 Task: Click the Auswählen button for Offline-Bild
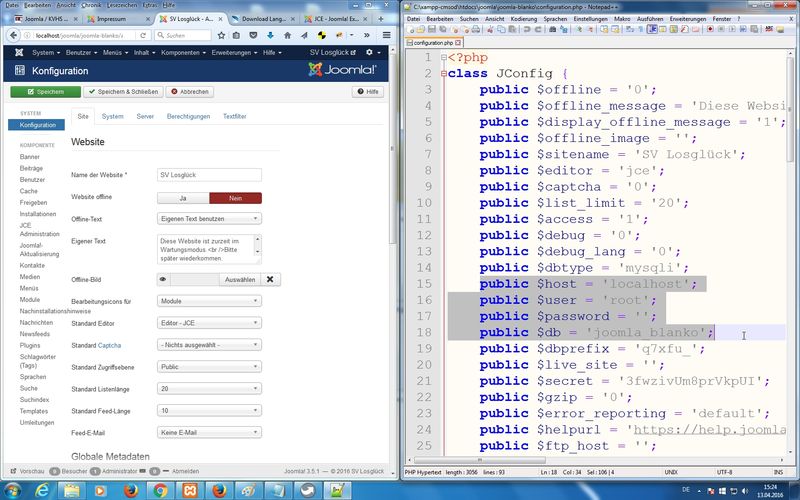point(239,279)
